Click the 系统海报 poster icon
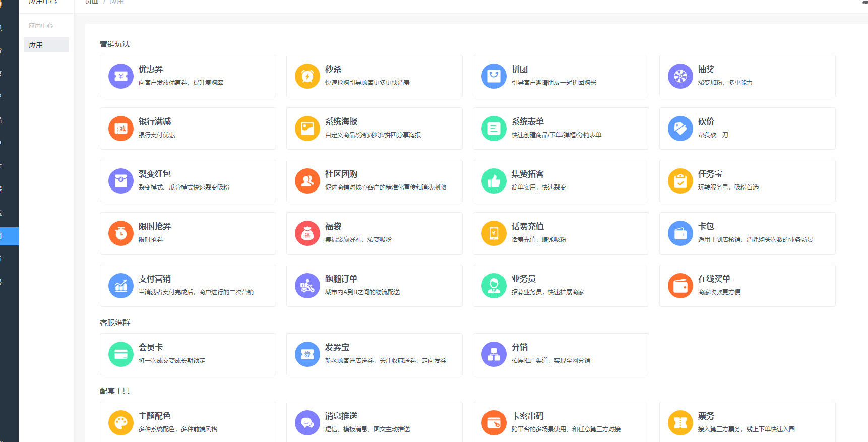The height and width of the screenshot is (442, 868). point(307,129)
